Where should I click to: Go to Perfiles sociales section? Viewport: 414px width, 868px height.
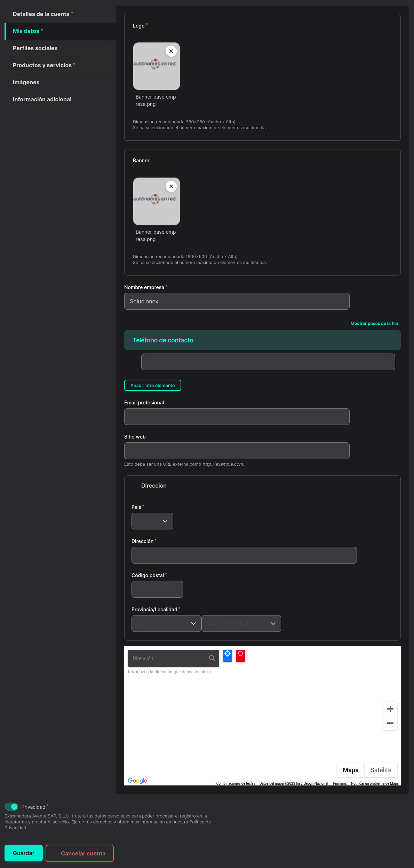(35, 48)
